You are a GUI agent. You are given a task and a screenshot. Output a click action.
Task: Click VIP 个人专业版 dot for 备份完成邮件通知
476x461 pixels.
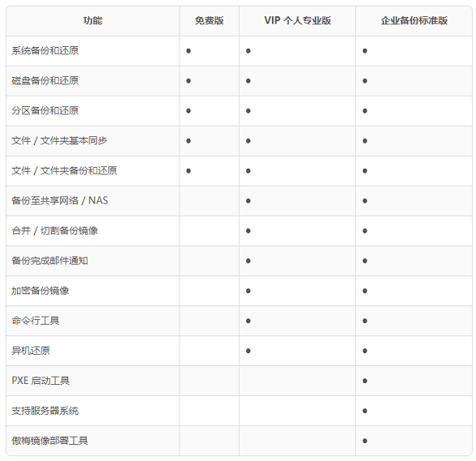249,261
